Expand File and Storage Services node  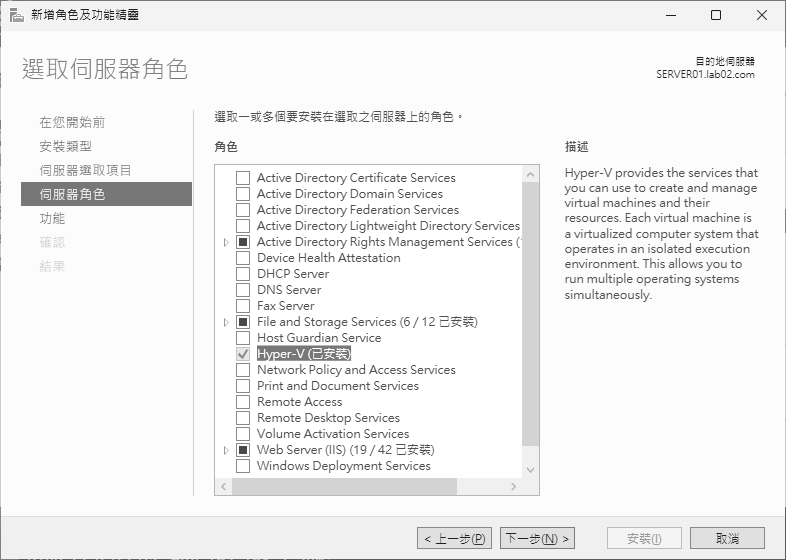(226, 322)
